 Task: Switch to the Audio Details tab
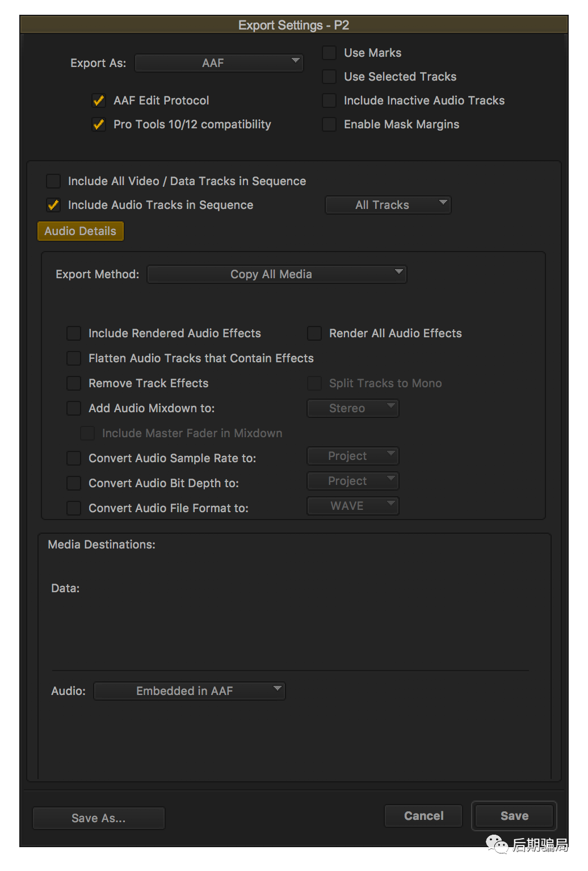[x=80, y=231]
